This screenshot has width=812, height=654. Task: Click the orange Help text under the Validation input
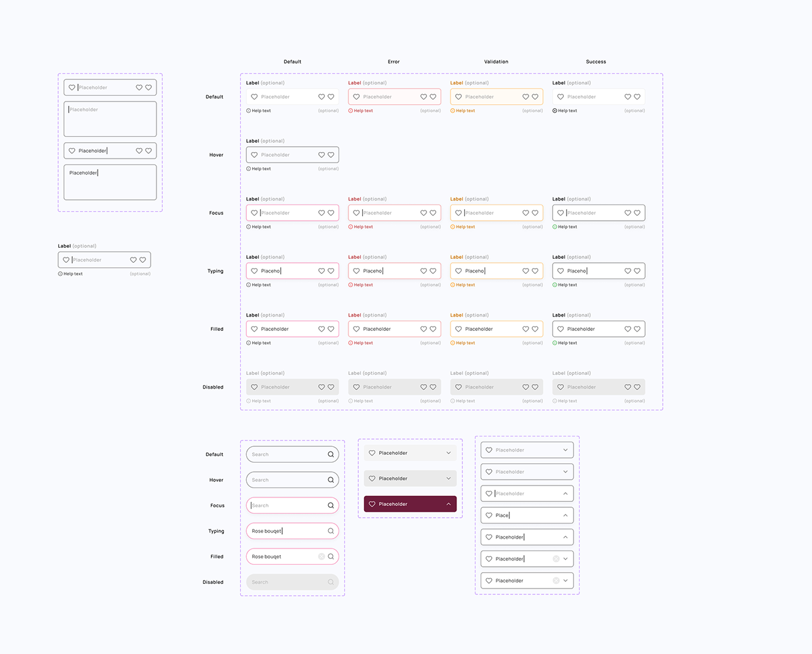pos(464,110)
